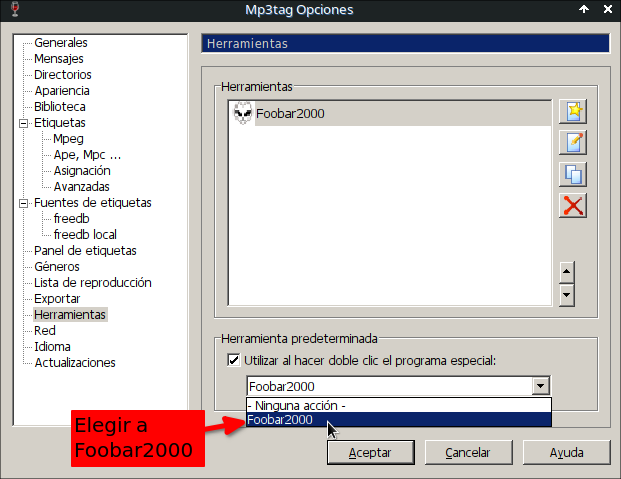Click the Ayuda button
Image resolution: width=621 pixels, height=479 pixels.
[x=566, y=452]
